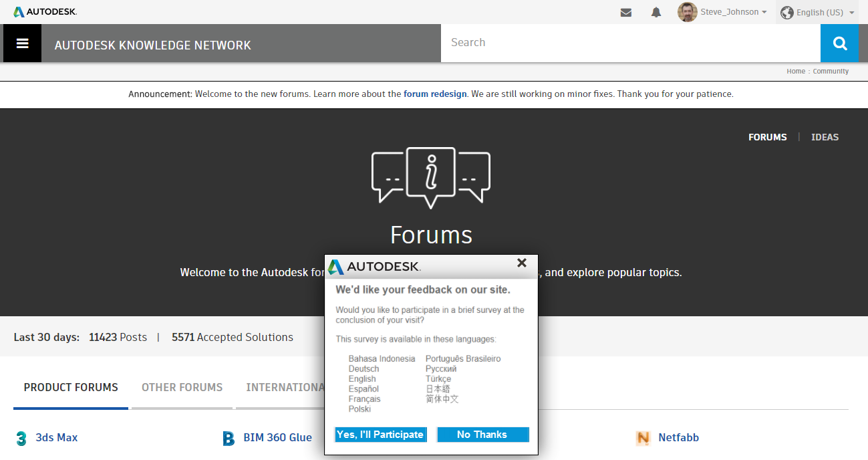Focus the Search input field
This screenshot has width=868, height=460.
pyautogui.click(x=631, y=43)
